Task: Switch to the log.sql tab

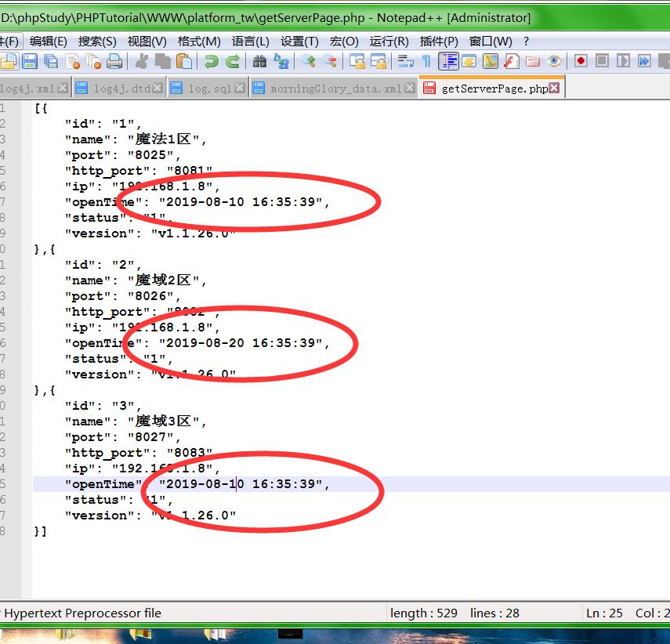Action: coord(209,89)
